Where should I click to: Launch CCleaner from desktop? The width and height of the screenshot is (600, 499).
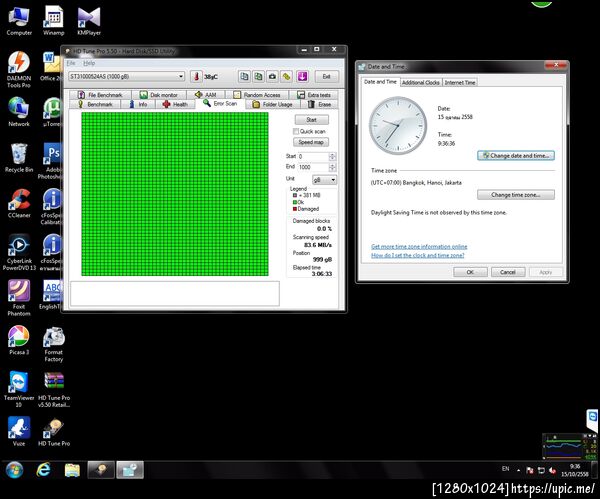[19, 204]
